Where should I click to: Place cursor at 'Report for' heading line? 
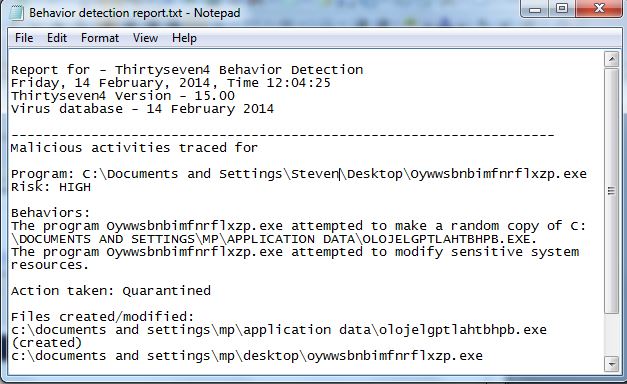[187, 70]
